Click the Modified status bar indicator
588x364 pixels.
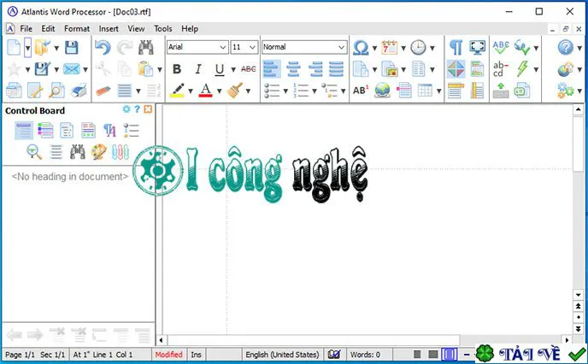pos(168,355)
